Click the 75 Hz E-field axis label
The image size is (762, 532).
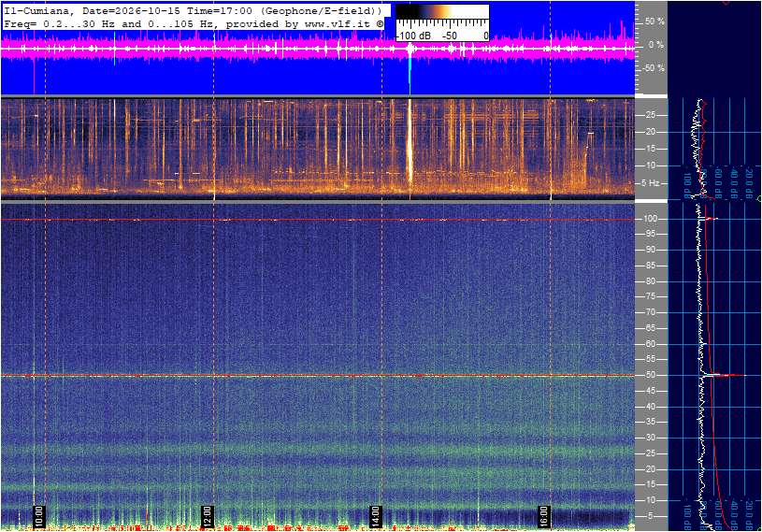point(650,296)
